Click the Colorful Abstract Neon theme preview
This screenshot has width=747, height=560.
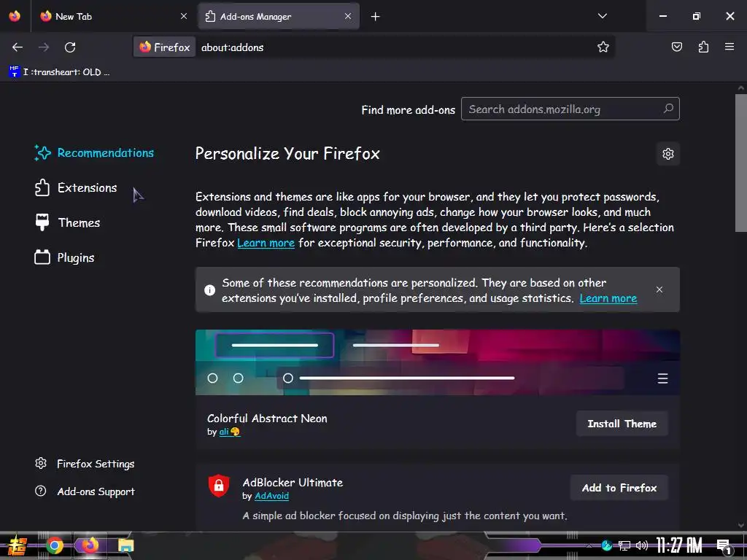click(x=438, y=362)
